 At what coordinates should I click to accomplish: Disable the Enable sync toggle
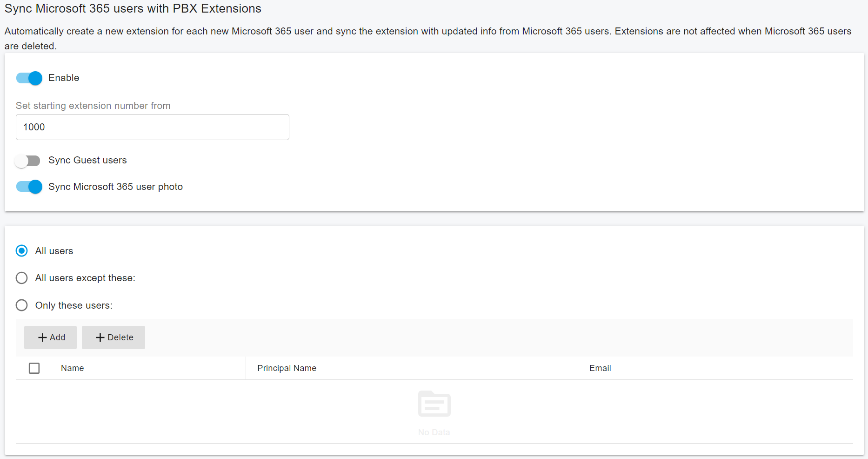pyautogui.click(x=29, y=78)
